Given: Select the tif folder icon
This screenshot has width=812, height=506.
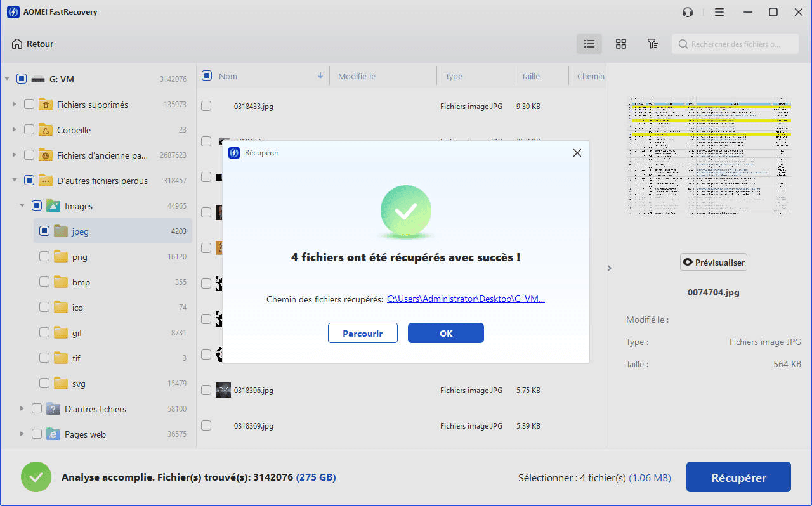Looking at the screenshot, I should 60,358.
